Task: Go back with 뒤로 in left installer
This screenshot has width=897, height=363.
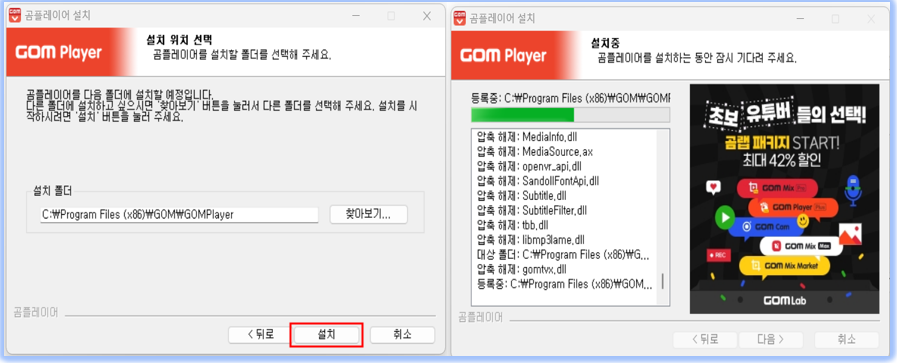Action: coord(260,335)
